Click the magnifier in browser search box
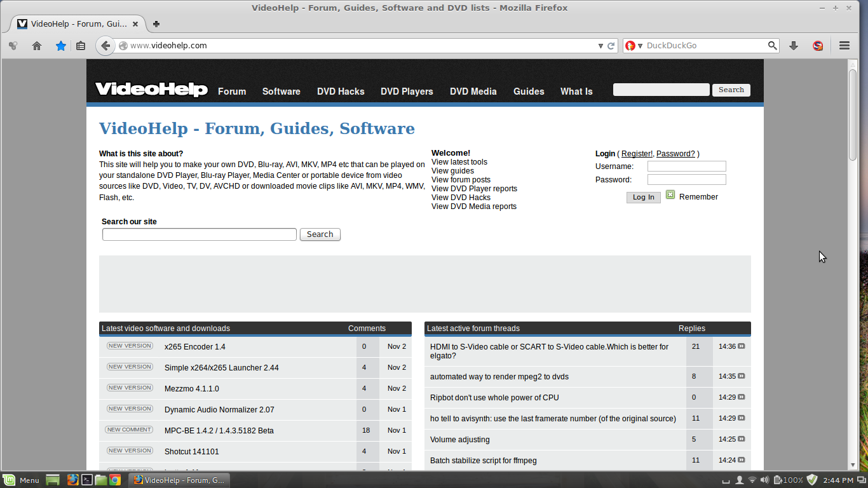The height and width of the screenshot is (488, 868). click(772, 46)
